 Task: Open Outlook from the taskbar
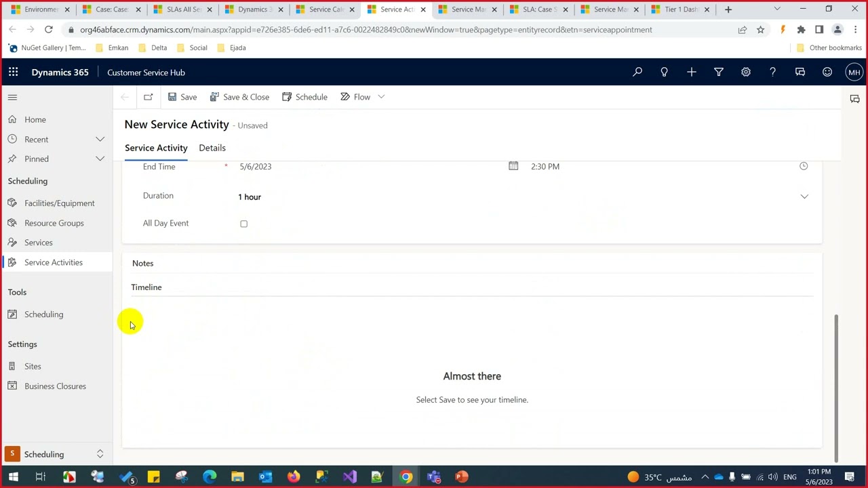[265, 476]
